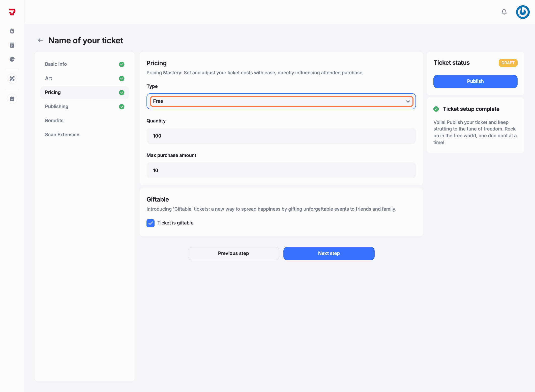
Task: Open the calendar plus icon in the sidebar
Action: pyautogui.click(x=12, y=99)
